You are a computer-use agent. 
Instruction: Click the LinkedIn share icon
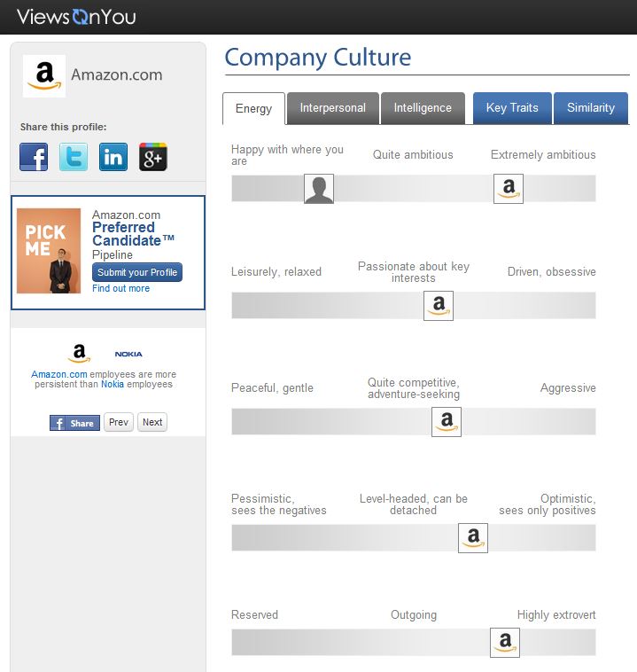pos(113,157)
